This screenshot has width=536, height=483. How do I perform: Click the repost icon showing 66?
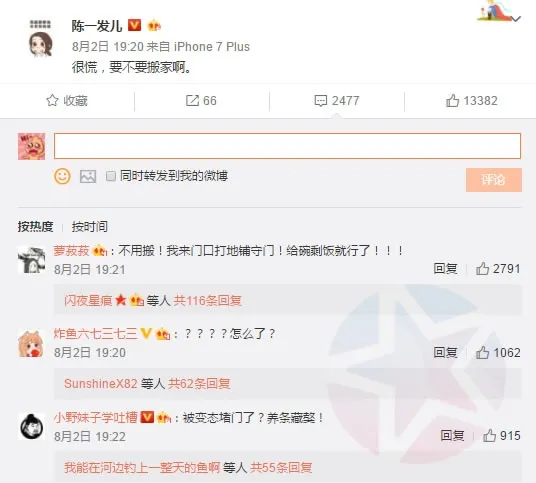192,100
